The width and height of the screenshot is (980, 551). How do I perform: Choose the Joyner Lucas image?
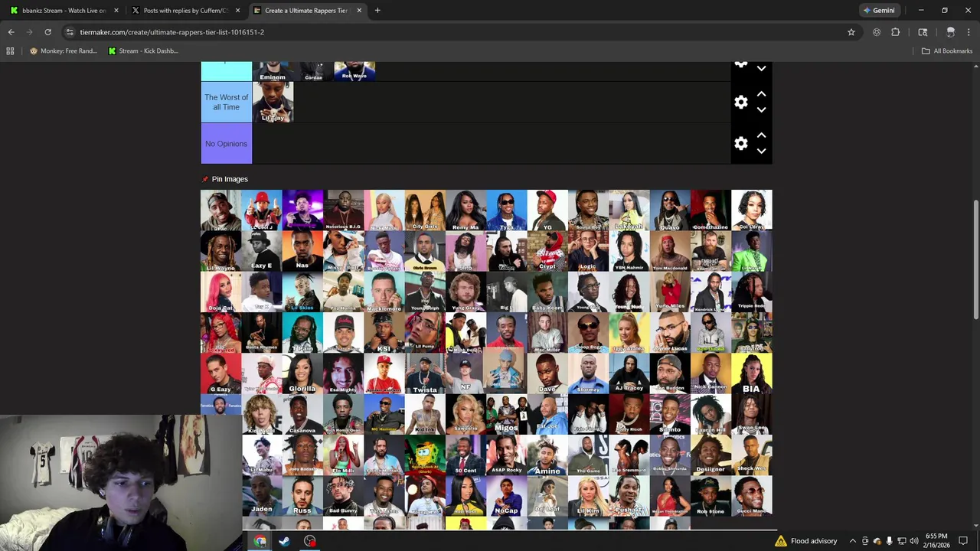670,332
